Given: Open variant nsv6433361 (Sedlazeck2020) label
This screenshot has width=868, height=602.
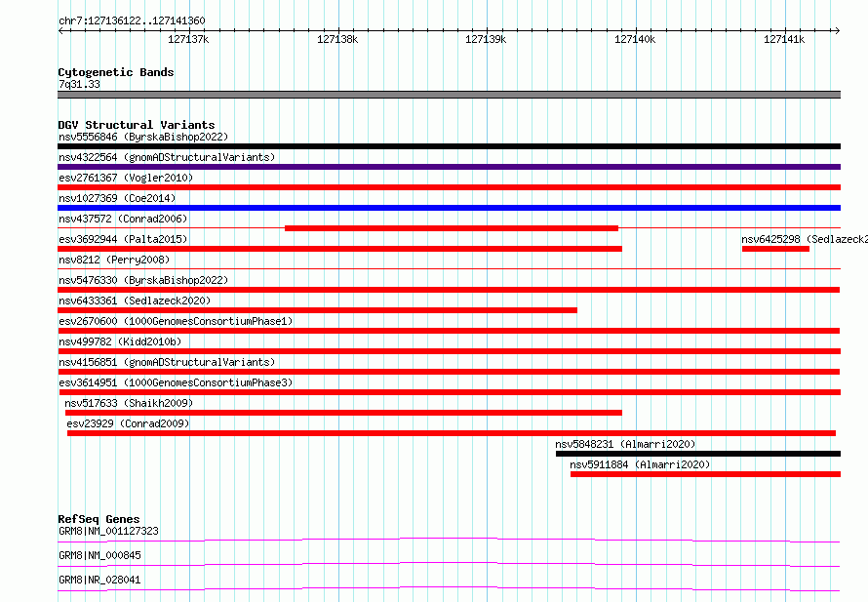Looking at the screenshot, I should (135, 301).
